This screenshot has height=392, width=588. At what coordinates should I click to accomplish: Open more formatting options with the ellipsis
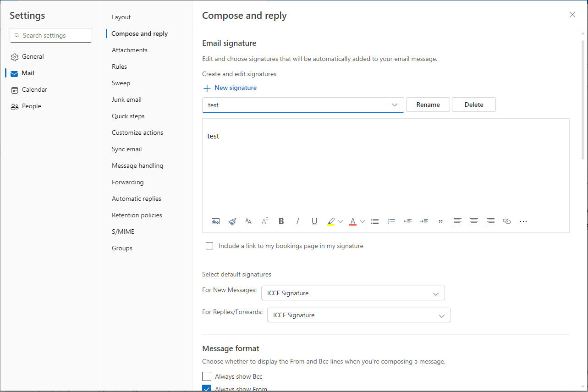coord(523,221)
